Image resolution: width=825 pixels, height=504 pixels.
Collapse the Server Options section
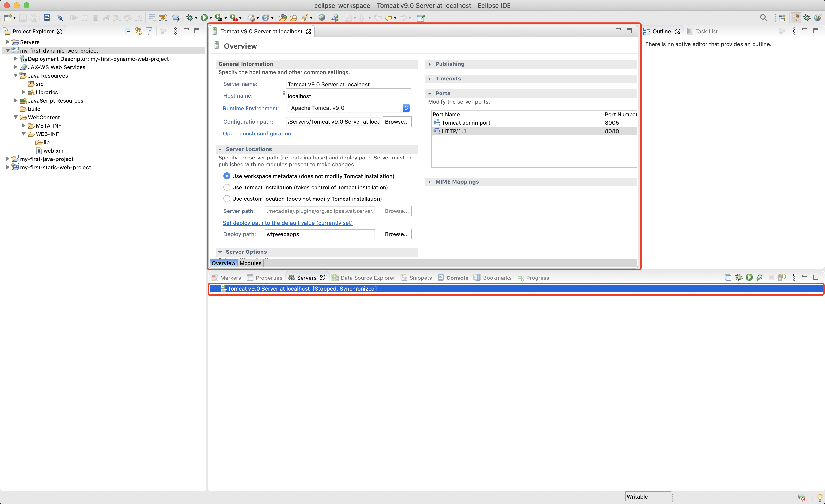[x=220, y=252]
